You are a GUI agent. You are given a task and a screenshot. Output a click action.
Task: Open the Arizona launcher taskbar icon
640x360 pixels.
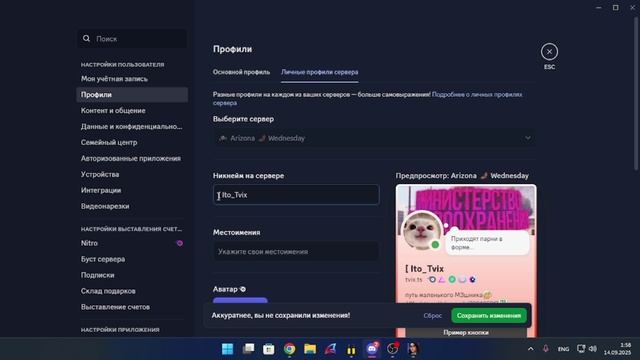[331, 349]
